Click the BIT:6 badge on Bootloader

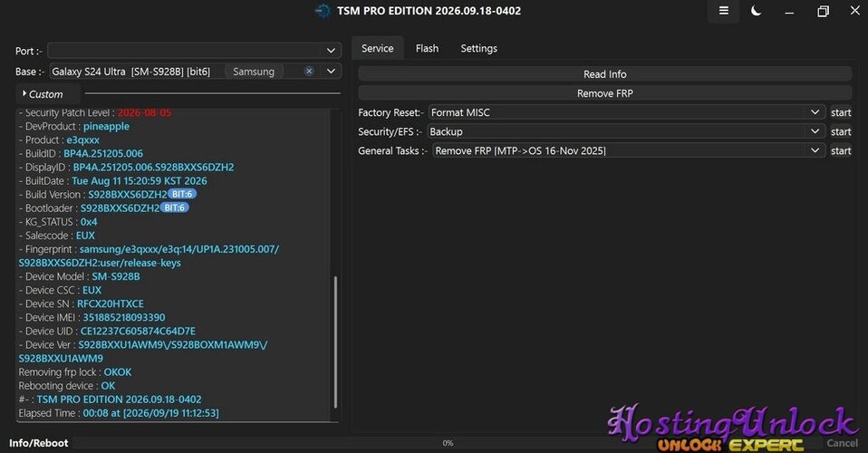(174, 208)
